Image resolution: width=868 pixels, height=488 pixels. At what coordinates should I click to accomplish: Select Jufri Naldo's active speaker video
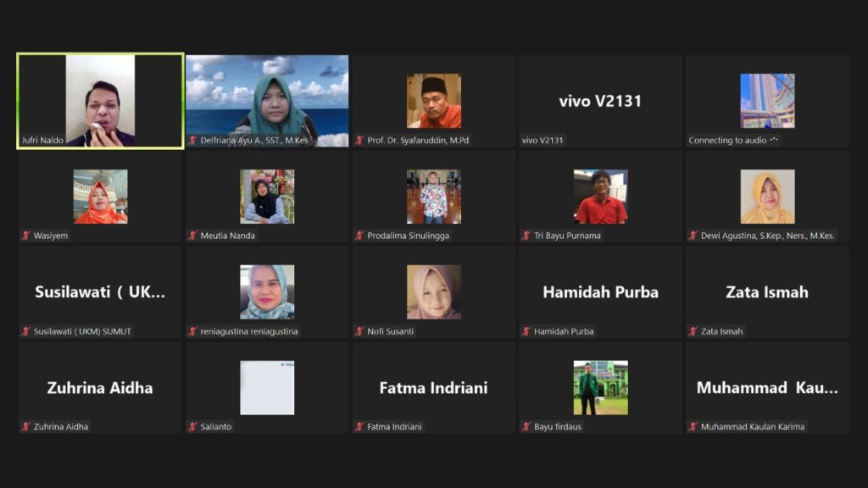[100, 101]
